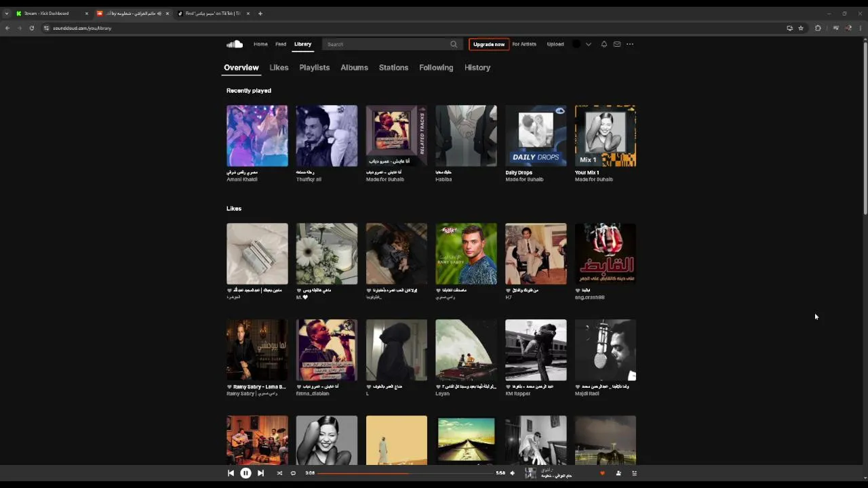Go back in browser history

click(x=7, y=28)
